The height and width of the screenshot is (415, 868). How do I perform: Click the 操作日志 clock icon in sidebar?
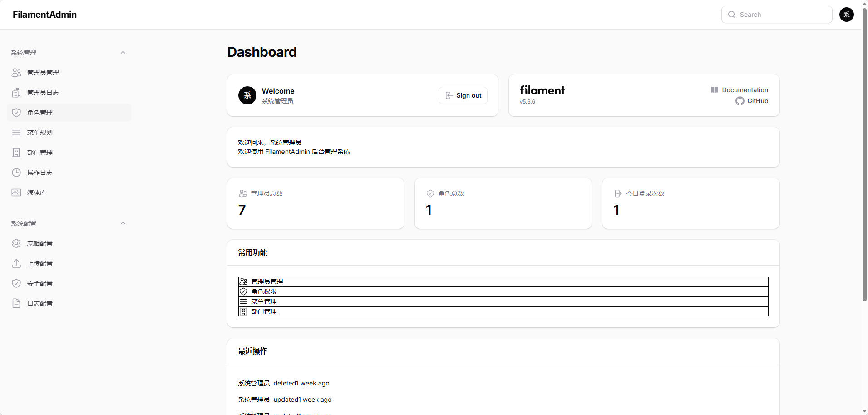coord(16,173)
